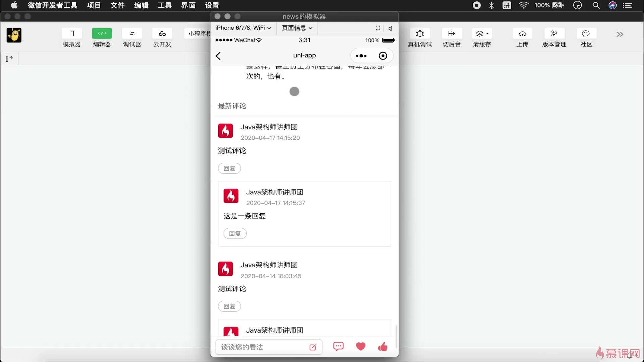This screenshot has width=644, height=362.
Task: Open the 设置 menu
Action: (x=212, y=5)
